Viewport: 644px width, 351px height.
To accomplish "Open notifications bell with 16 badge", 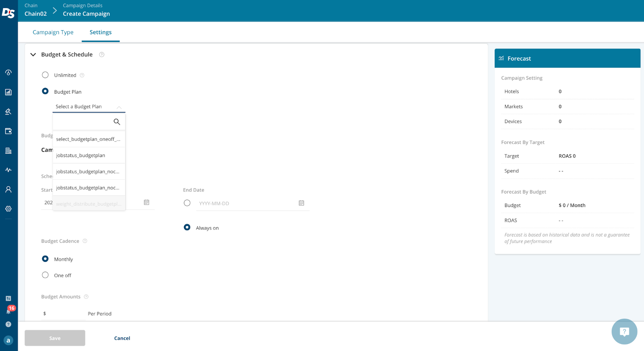I will (x=9, y=310).
